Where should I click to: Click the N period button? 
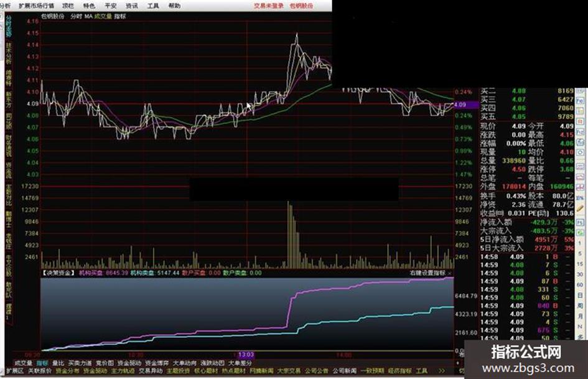[x=580, y=327]
